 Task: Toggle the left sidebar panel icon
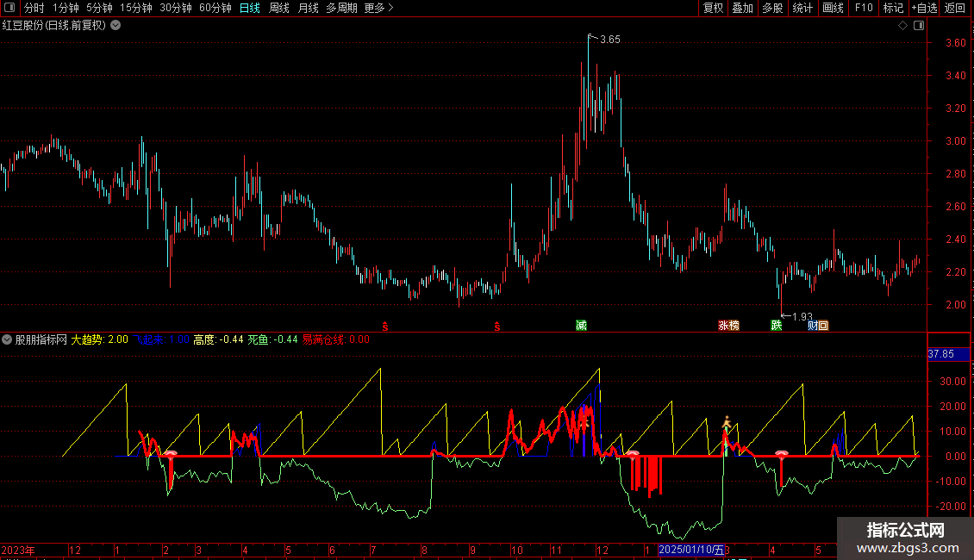click(x=9, y=8)
